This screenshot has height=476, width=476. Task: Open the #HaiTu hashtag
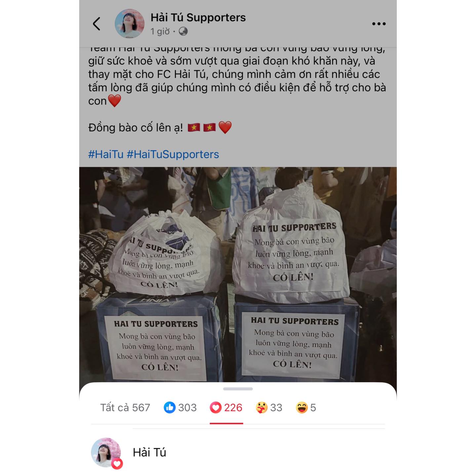click(x=106, y=154)
